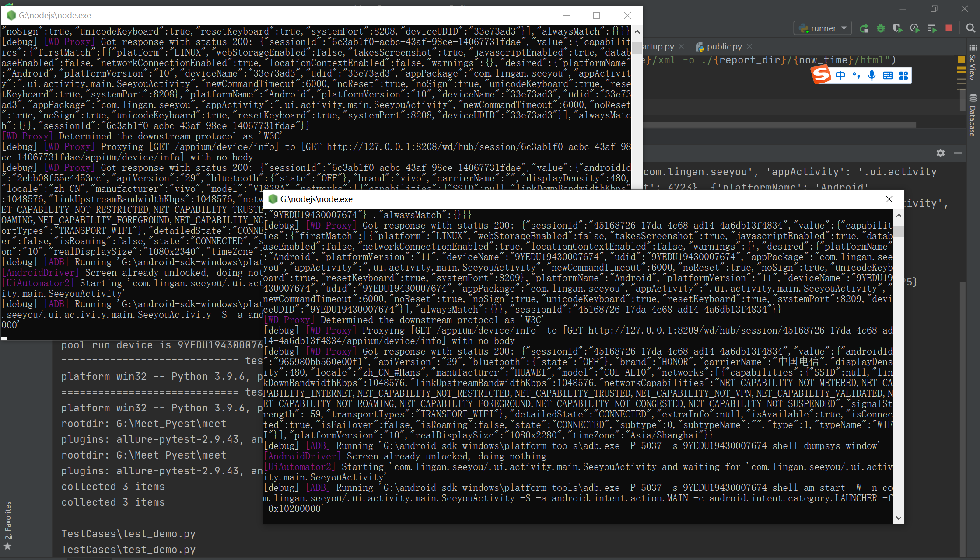Maximize the back node.exe console window
The image size is (980, 560).
pos(596,15)
